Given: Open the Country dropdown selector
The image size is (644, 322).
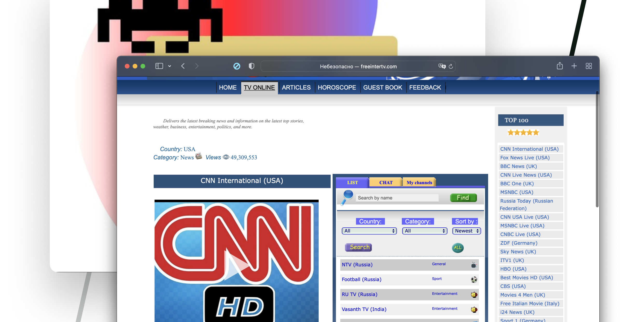Looking at the screenshot, I should point(369,231).
